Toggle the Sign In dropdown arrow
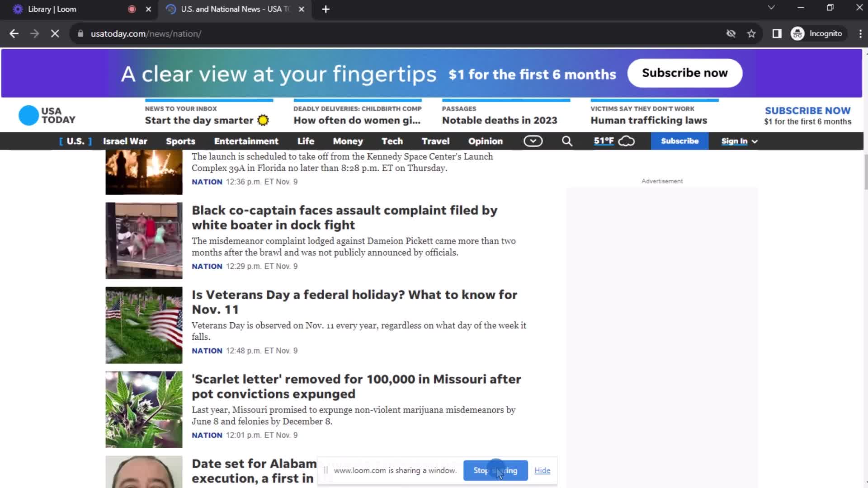Screen dimensions: 868x488 pos(754,141)
